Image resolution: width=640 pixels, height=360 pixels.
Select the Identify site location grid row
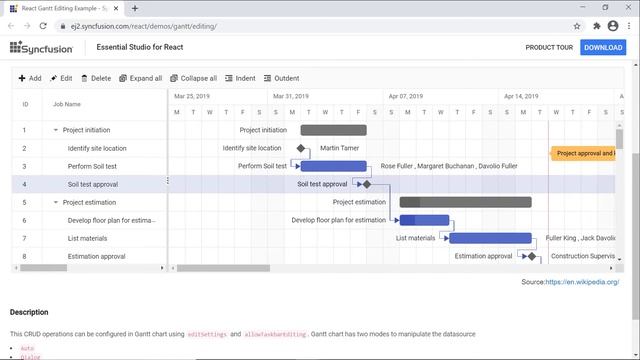pos(89,148)
